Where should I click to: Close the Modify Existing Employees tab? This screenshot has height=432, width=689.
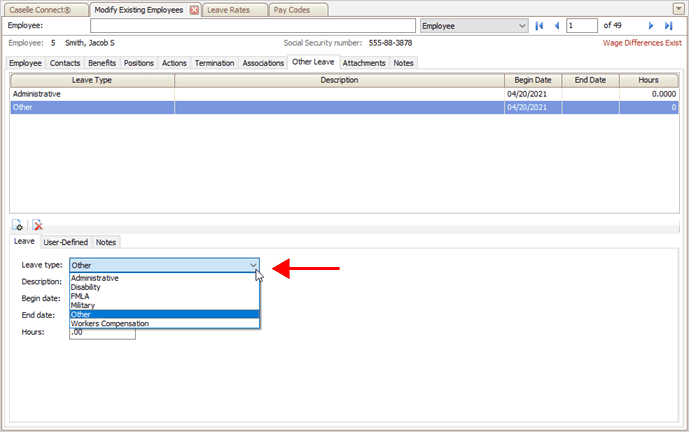click(194, 9)
